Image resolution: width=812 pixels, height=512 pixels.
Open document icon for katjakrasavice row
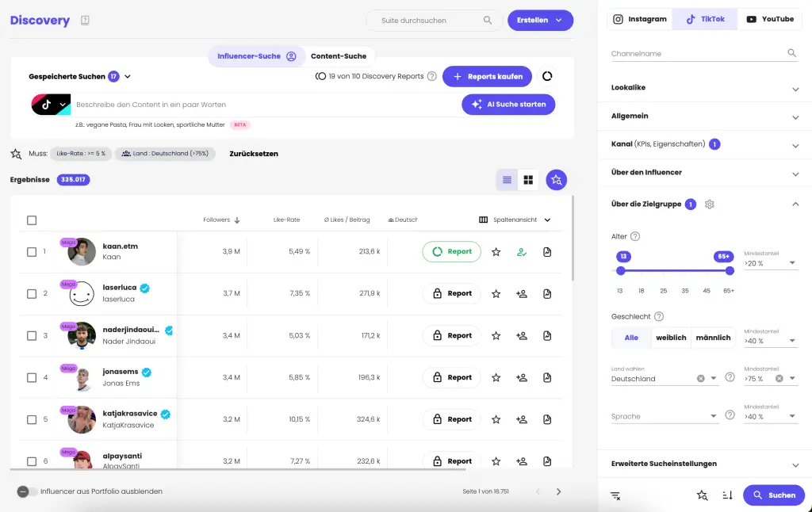click(x=547, y=420)
